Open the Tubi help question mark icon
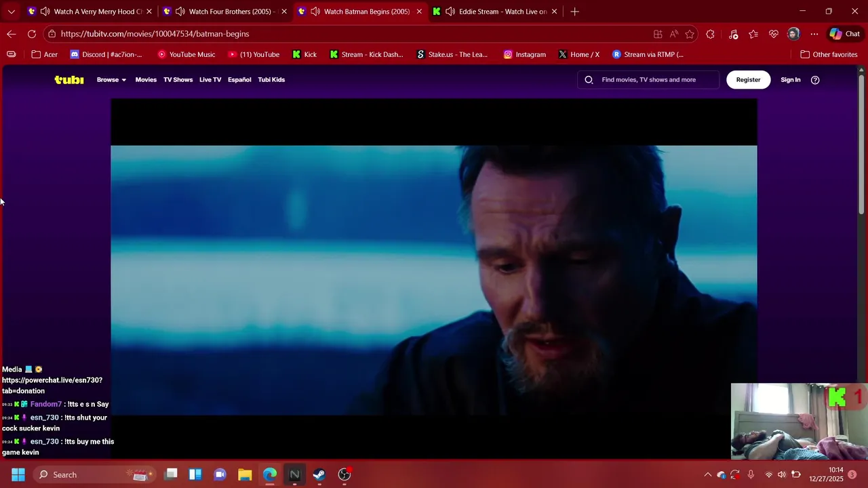The width and height of the screenshot is (868, 488). coord(815,80)
